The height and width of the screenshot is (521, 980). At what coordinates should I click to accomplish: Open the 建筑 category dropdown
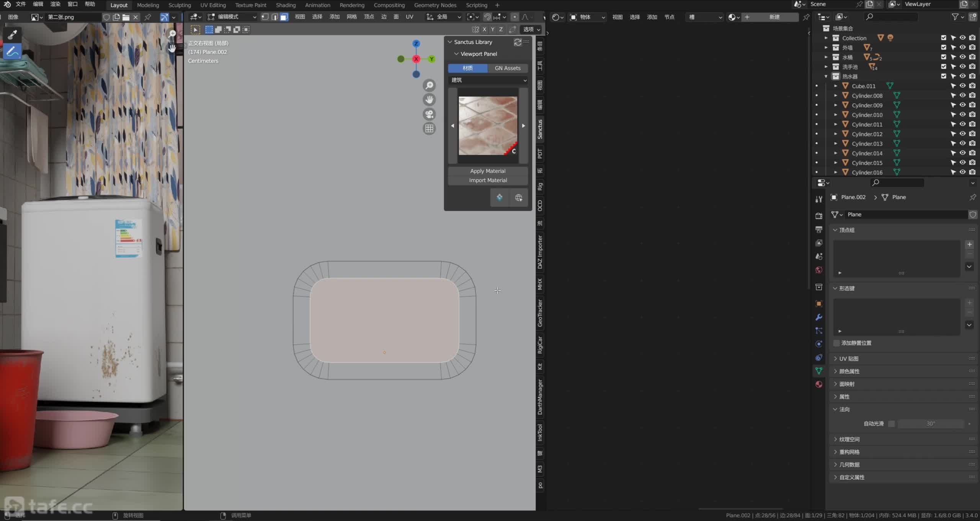(x=488, y=80)
